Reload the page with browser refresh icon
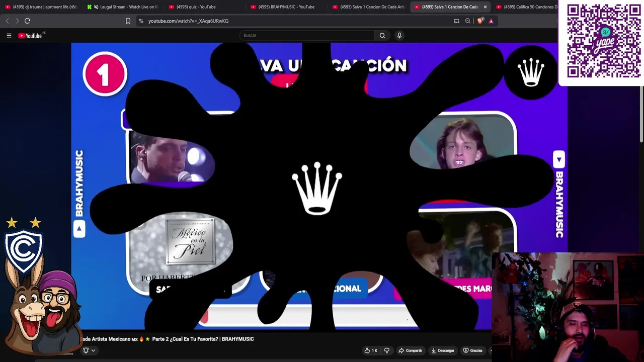This screenshot has height=362, width=644. tap(28, 21)
